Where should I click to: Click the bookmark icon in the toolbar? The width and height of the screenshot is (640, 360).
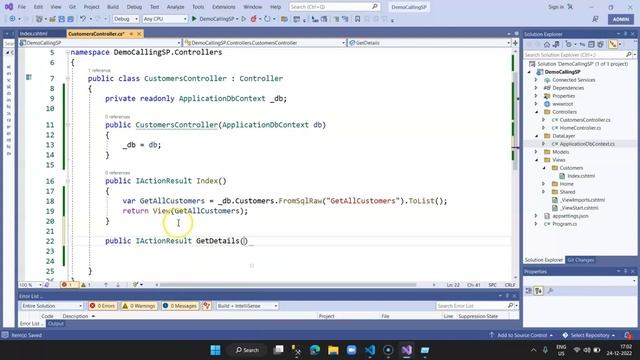[358, 19]
